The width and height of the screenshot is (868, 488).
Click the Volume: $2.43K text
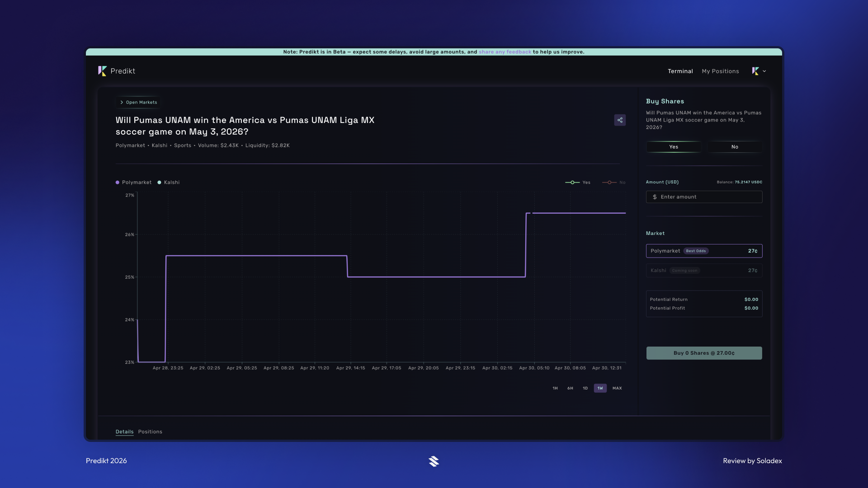218,145
